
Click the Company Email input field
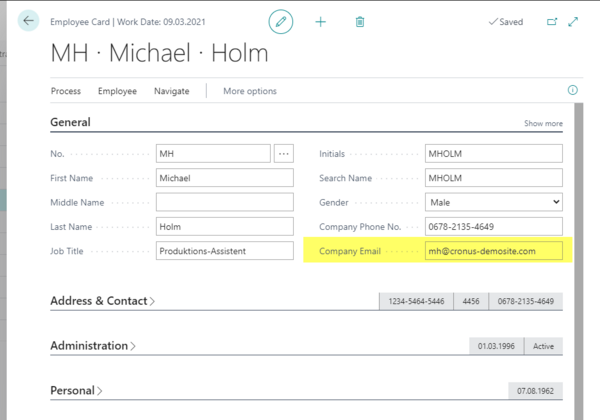(x=493, y=251)
